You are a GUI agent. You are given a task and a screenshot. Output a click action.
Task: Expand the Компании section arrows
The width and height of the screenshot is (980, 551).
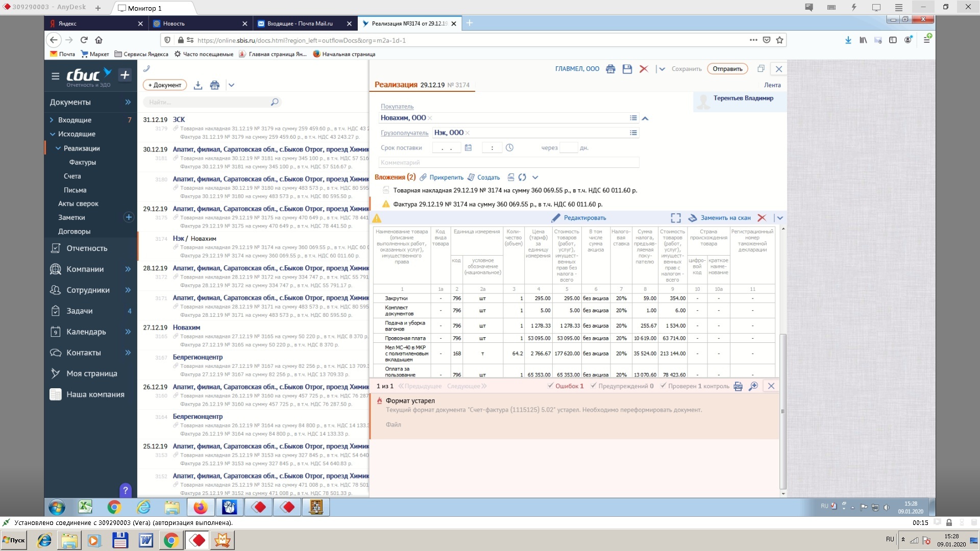[x=128, y=269]
